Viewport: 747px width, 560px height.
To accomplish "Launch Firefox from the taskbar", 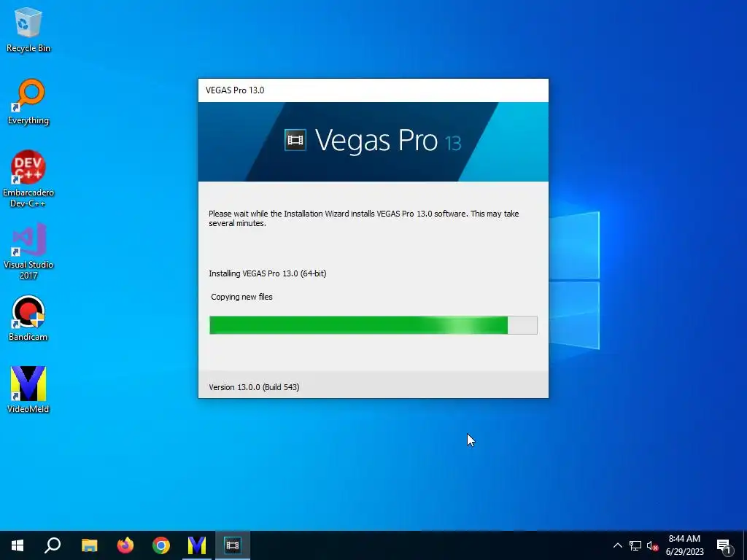I will (125, 545).
